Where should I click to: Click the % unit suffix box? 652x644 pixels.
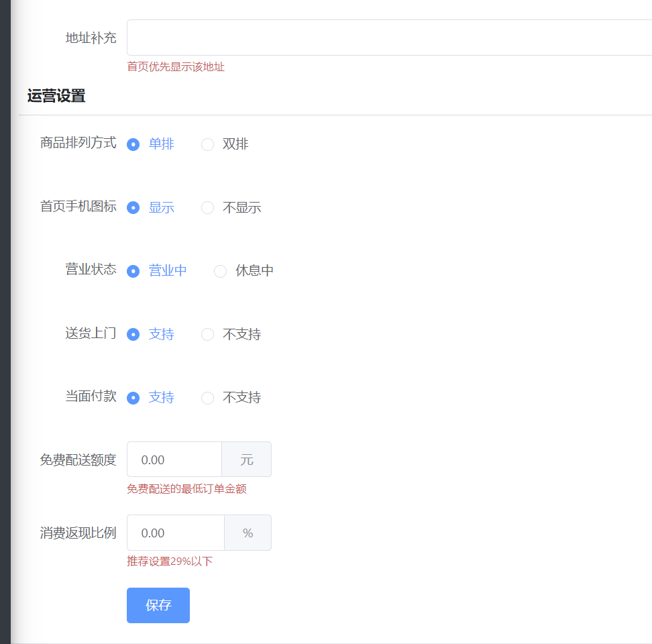248,533
